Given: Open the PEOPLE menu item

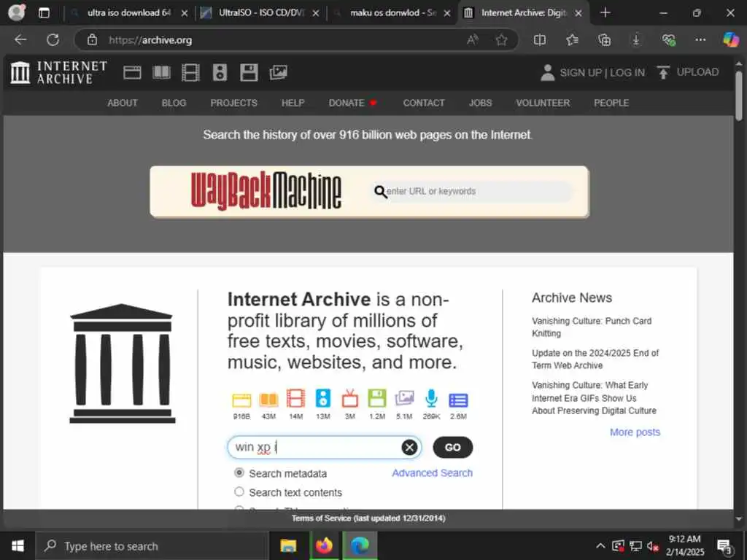Looking at the screenshot, I should click(611, 103).
